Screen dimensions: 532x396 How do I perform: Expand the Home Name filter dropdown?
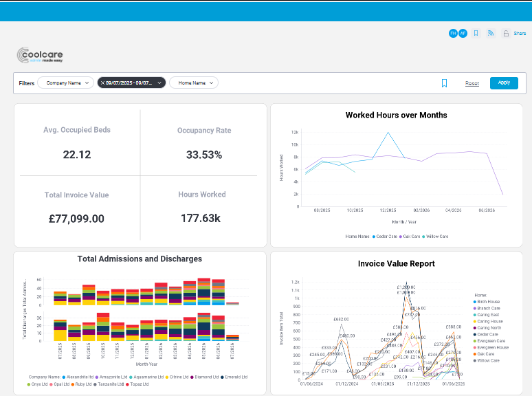point(194,82)
